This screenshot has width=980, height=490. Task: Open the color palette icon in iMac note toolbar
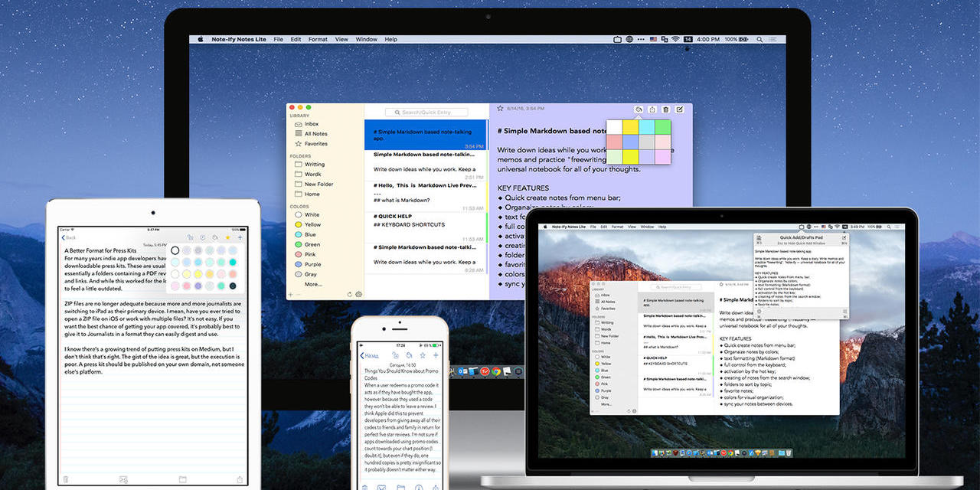(x=639, y=110)
